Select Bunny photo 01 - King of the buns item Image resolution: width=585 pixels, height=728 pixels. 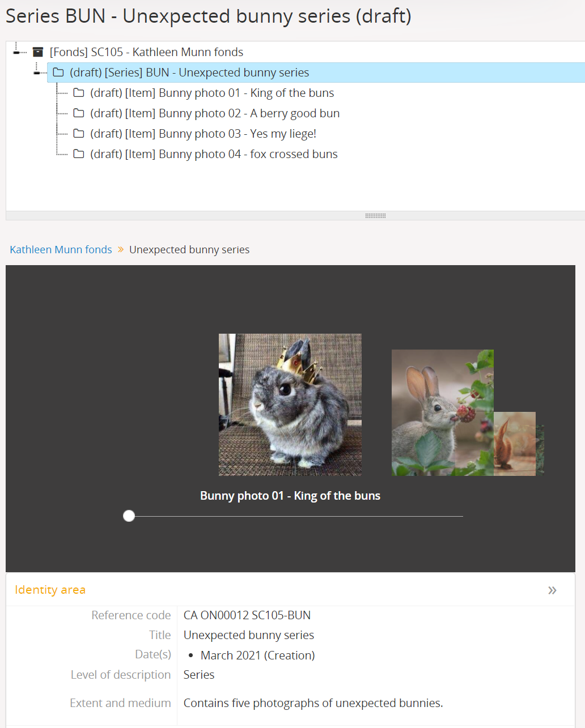coord(212,93)
